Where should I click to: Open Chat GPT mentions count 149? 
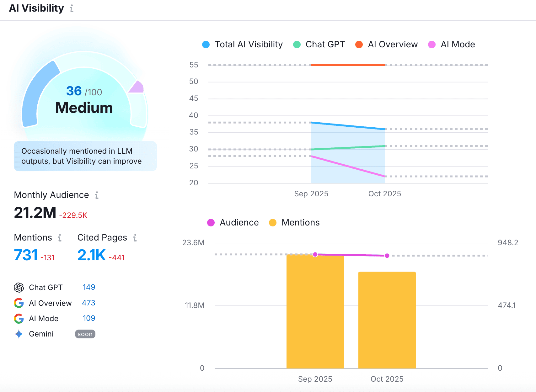(89, 287)
